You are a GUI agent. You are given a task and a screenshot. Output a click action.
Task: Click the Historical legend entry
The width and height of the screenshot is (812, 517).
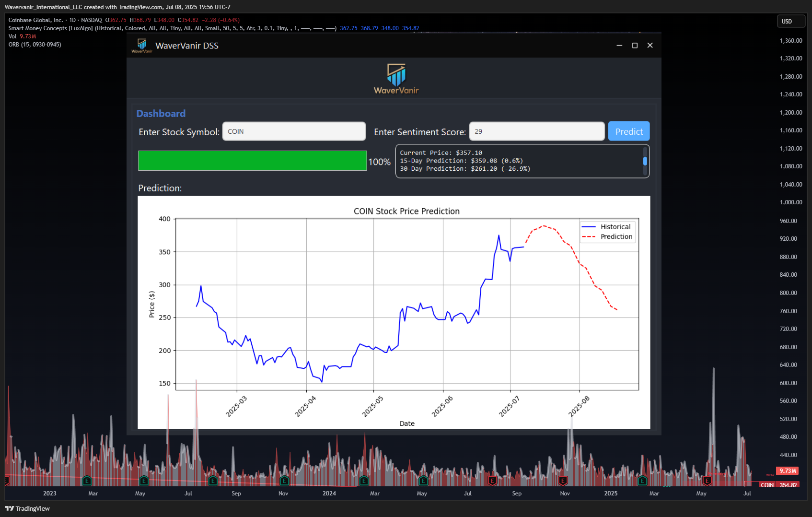point(606,227)
